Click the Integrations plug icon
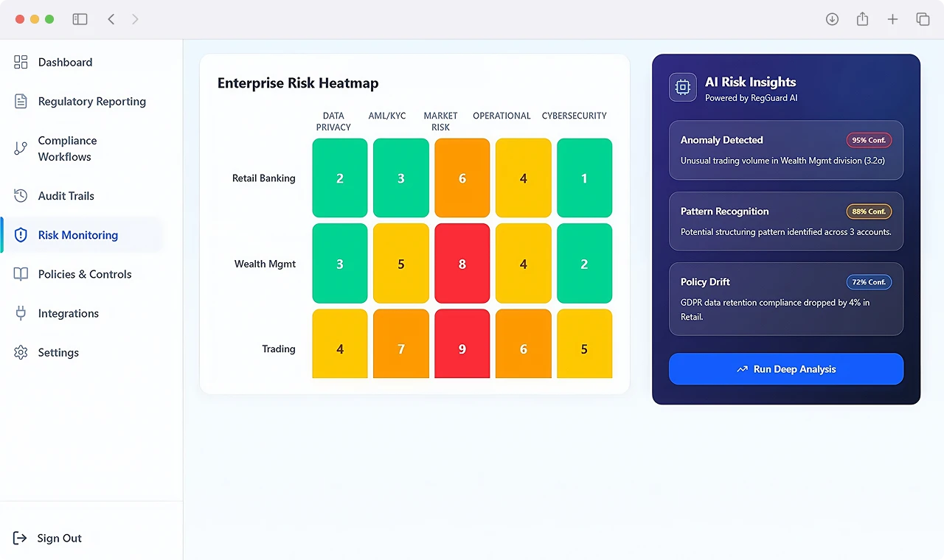Image resolution: width=944 pixels, height=560 pixels. tap(21, 313)
